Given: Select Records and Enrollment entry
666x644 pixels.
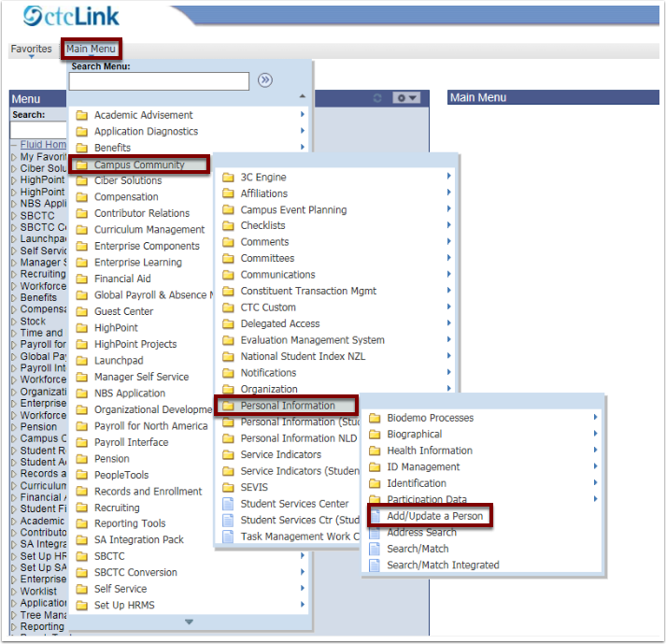Looking at the screenshot, I should [x=148, y=492].
